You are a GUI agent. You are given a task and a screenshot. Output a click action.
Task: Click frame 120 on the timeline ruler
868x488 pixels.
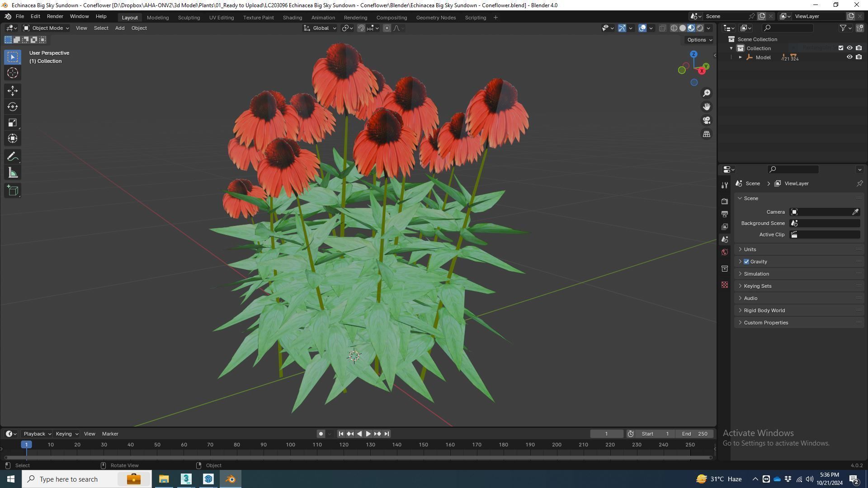[344, 445]
